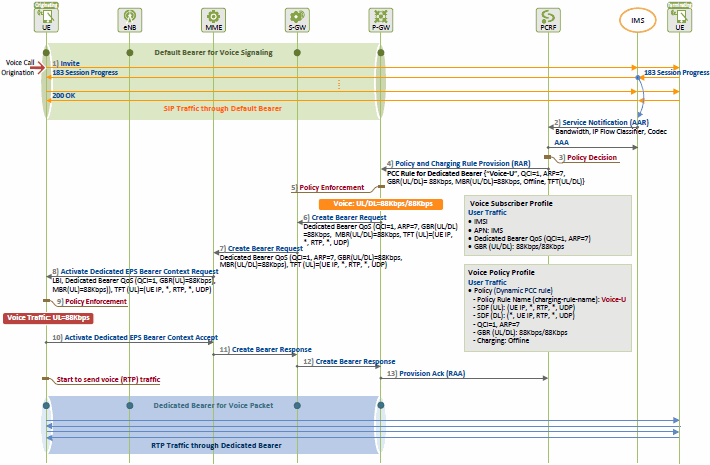Click "User Traffic" under Voice Subscriber Profile

[x=487, y=213]
